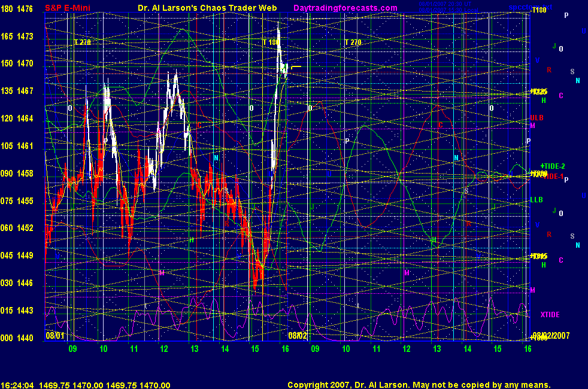Click the 16 hour tick ending 08/02 session
588x389 pixels.
528,349
